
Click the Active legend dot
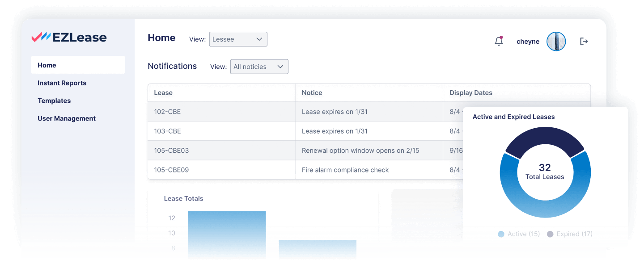[x=501, y=234]
